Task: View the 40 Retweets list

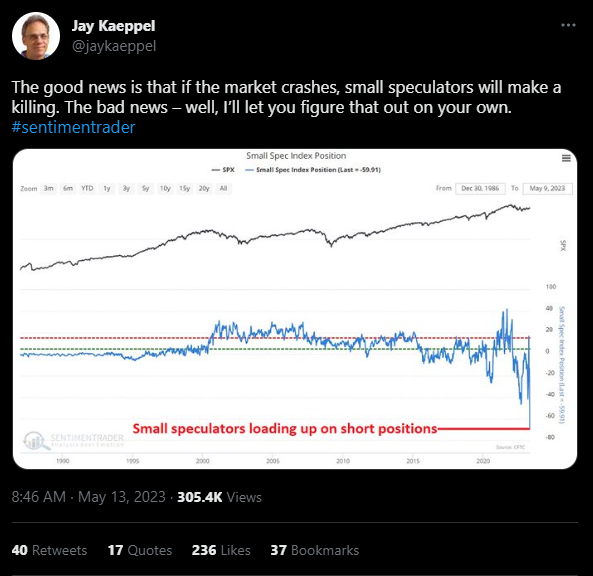Action: coord(49,550)
